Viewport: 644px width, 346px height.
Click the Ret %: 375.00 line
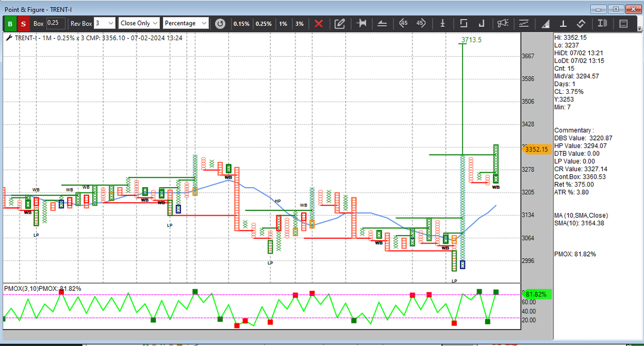[574, 185]
